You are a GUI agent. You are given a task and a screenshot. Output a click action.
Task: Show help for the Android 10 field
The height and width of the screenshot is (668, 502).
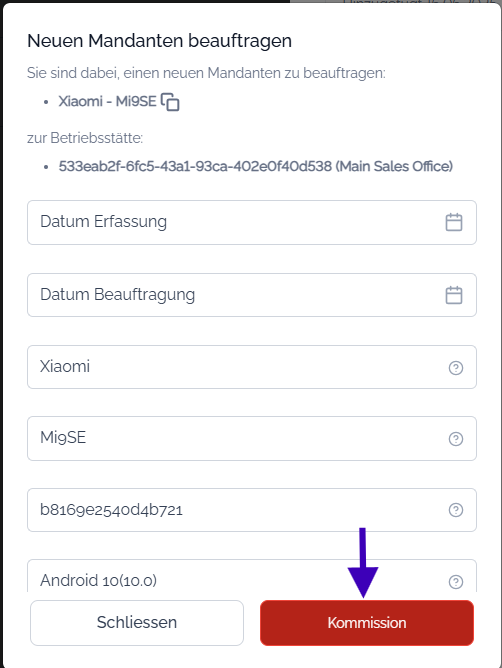456,582
